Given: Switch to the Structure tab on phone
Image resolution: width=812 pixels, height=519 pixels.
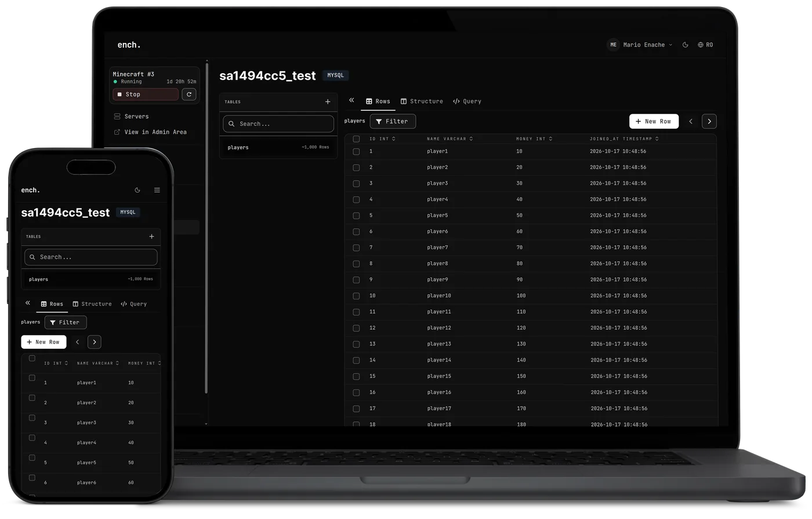Looking at the screenshot, I should click(92, 304).
